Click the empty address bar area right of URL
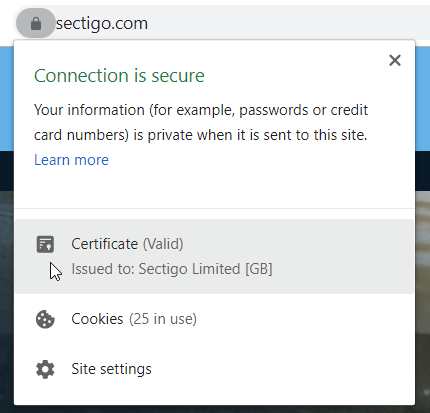The width and height of the screenshot is (430, 413). (x=288, y=23)
